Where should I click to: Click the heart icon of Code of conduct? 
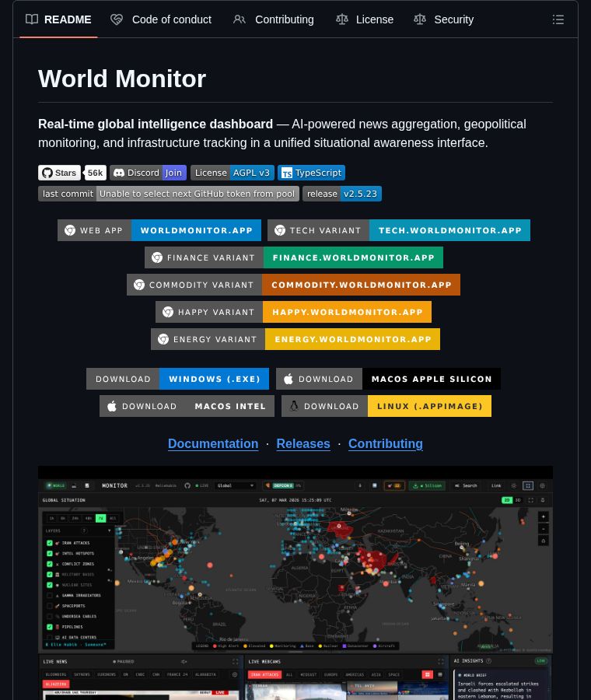(117, 19)
